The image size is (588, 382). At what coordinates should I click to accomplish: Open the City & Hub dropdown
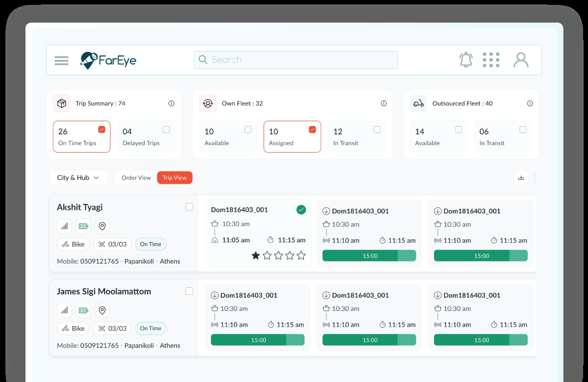click(x=78, y=178)
